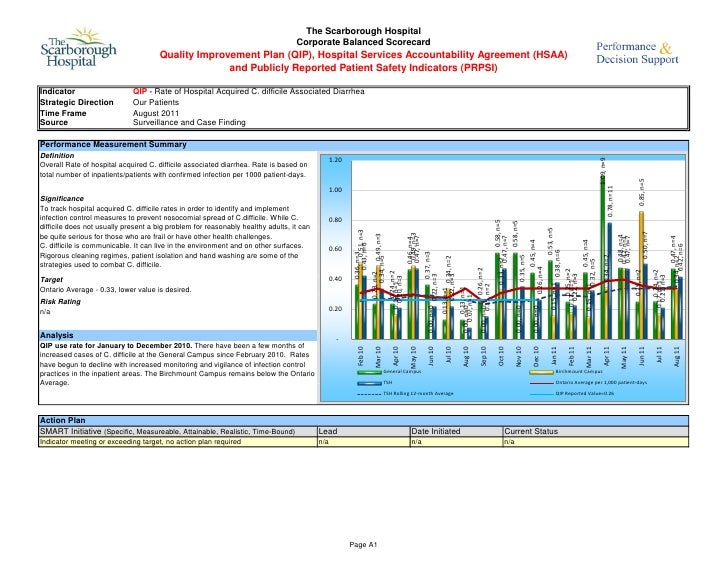Click the red Ontario Average legend line
This screenshot has height=563, width=728.
[x=542, y=383]
